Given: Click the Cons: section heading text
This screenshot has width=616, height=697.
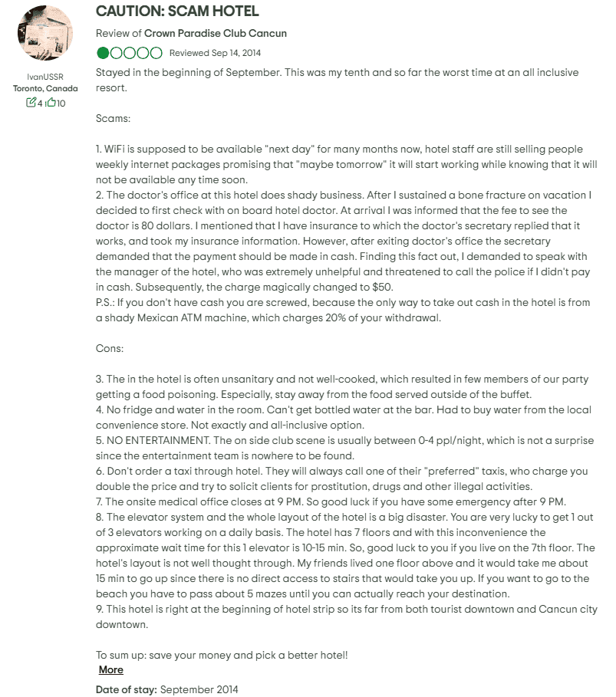Looking at the screenshot, I should click(110, 348).
